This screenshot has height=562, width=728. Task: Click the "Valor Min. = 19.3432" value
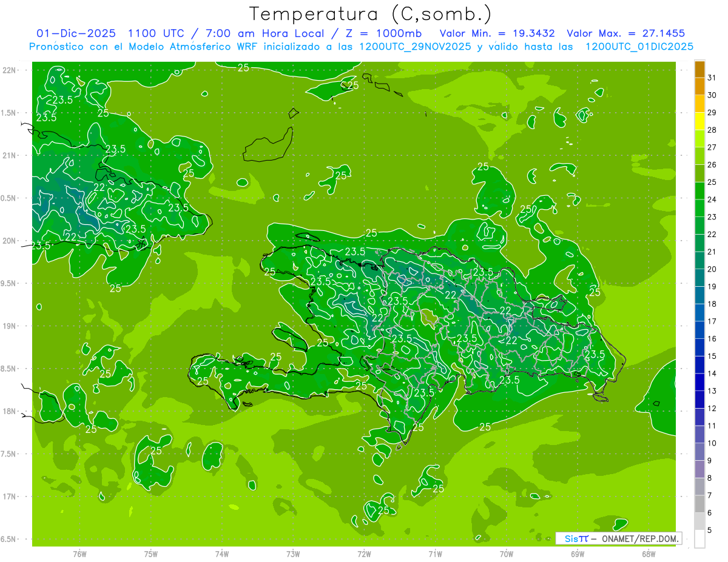click(497, 33)
